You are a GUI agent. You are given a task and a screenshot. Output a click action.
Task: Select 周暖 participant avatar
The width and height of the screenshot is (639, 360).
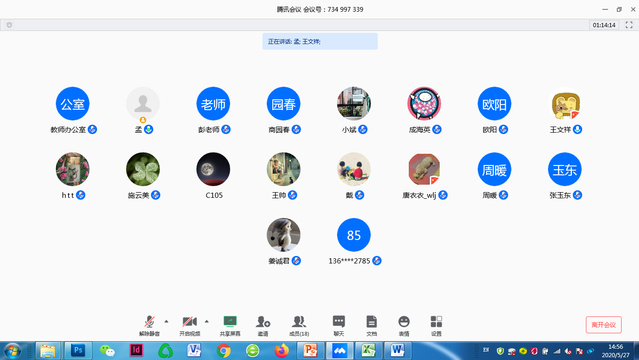tap(494, 169)
